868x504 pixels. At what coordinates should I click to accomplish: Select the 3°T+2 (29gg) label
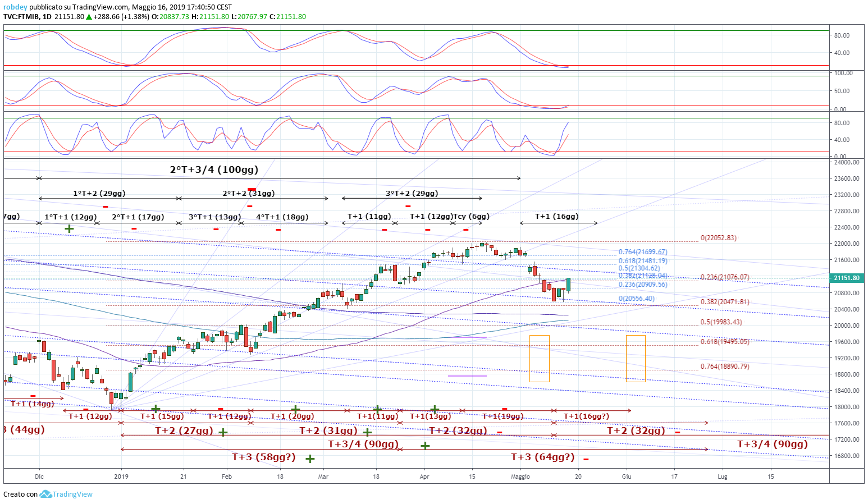pos(412,193)
